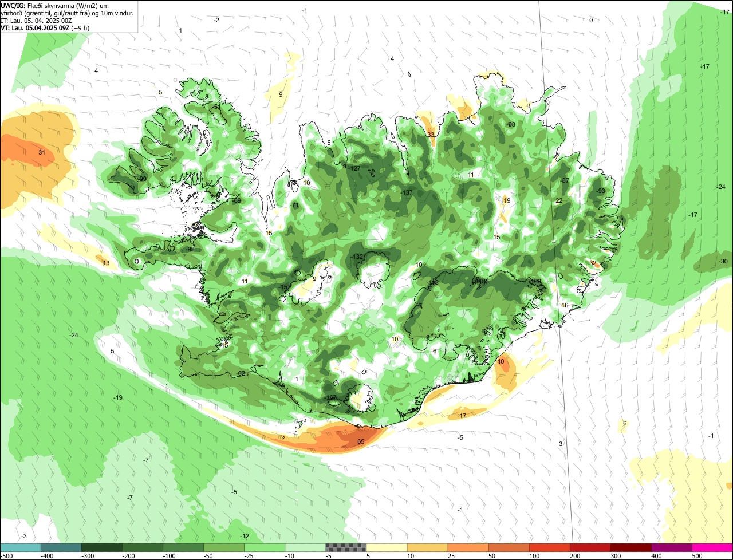Click the legend swatch between -10 and -5
The width and height of the screenshot is (733, 560).
(305, 548)
